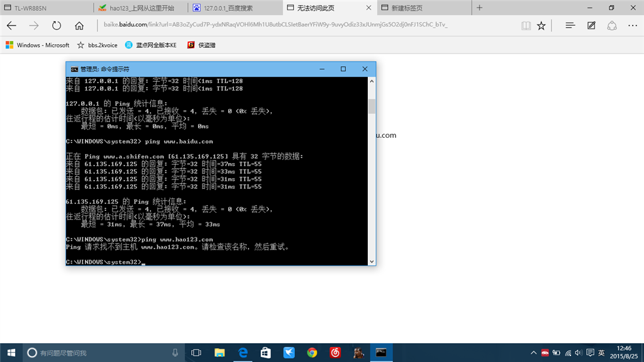Screen dimensions: 644x362
Task: Click the command prompt title bar icon
Action: click(x=74, y=69)
